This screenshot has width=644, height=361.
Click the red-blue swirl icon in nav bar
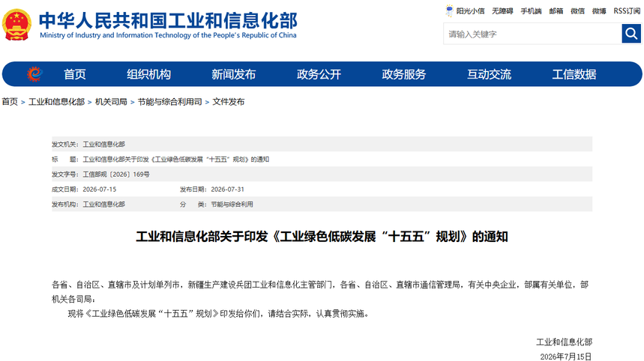coord(35,74)
